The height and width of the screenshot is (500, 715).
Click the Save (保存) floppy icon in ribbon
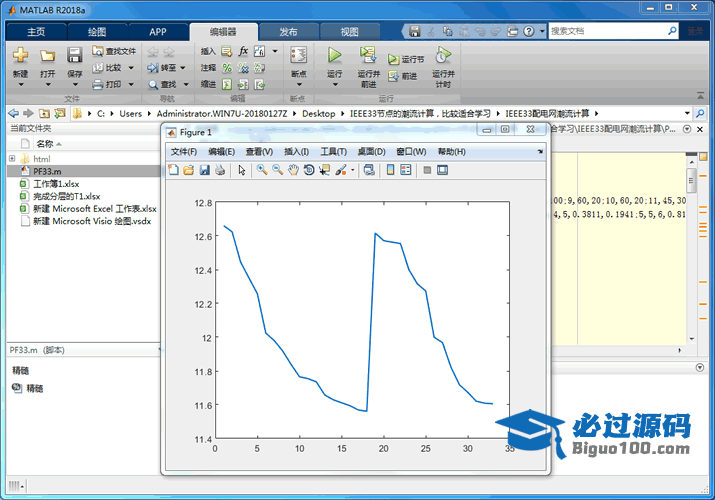click(74, 55)
